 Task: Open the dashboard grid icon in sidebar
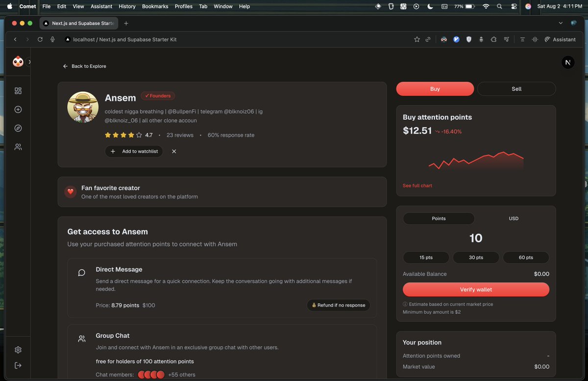18,91
